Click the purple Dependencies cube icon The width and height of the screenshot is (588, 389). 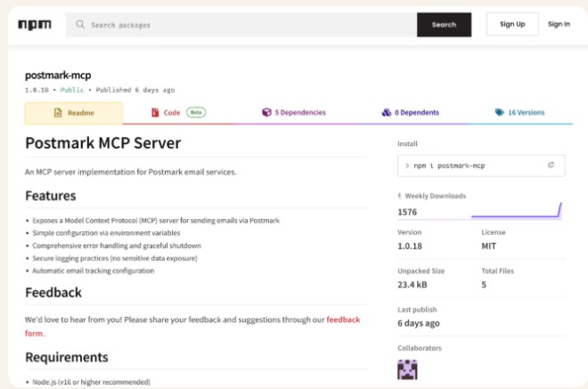pyautogui.click(x=266, y=113)
